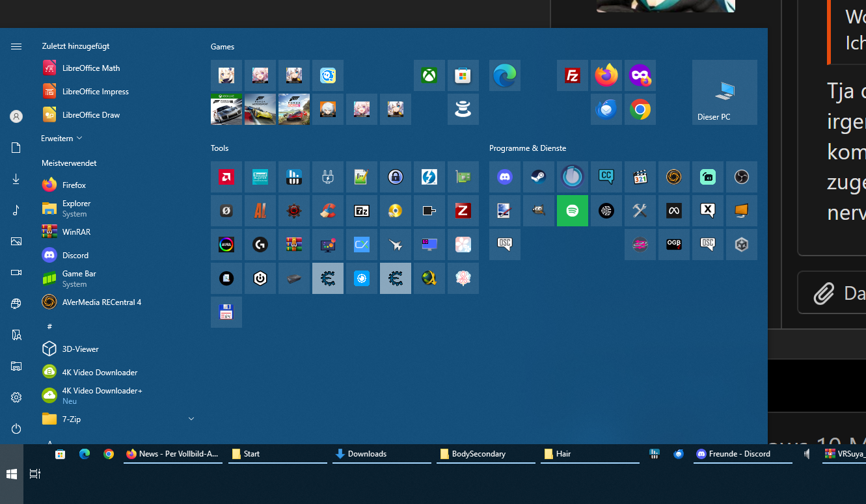Image resolution: width=866 pixels, height=504 pixels.
Task: Launch the Forza Horizon 5 game tile
Action: [294, 109]
